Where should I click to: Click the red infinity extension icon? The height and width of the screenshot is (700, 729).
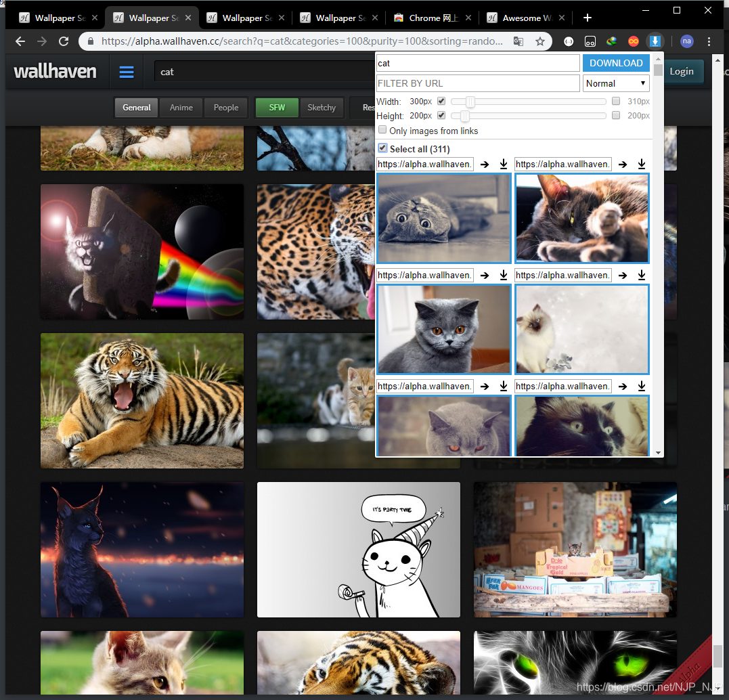tap(634, 41)
